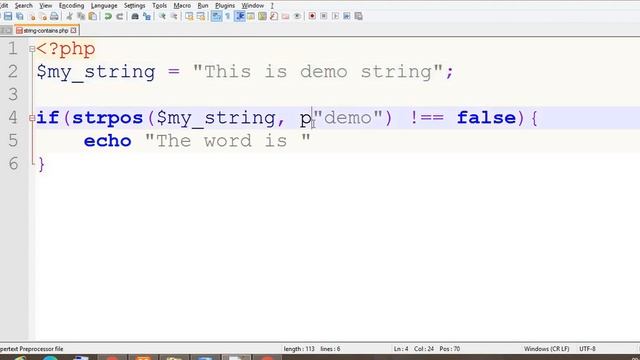Click 'Ln : 4' in status bar
The height and width of the screenshot is (360, 640).
(x=401, y=349)
